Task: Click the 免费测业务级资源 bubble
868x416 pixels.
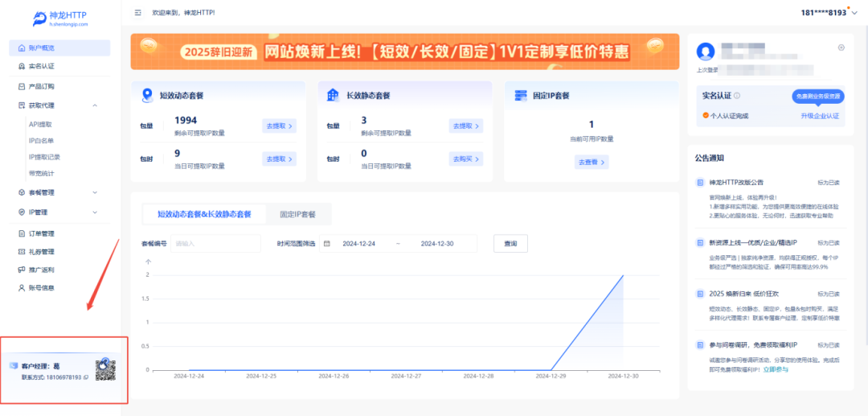Action: 818,96
